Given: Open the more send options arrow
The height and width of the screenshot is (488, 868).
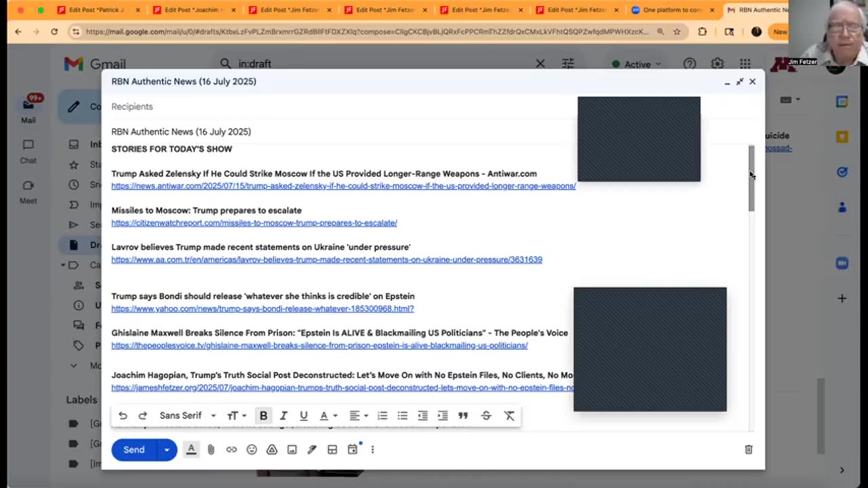Looking at the screenshot, I should pos(166,449).
